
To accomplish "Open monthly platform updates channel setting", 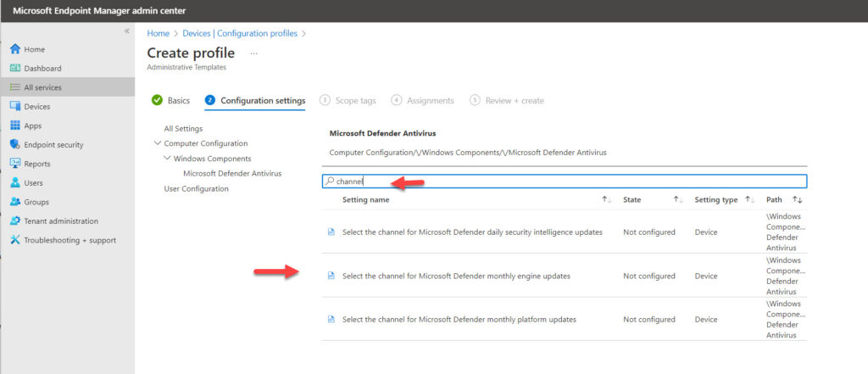I will [x=459, y=320].
